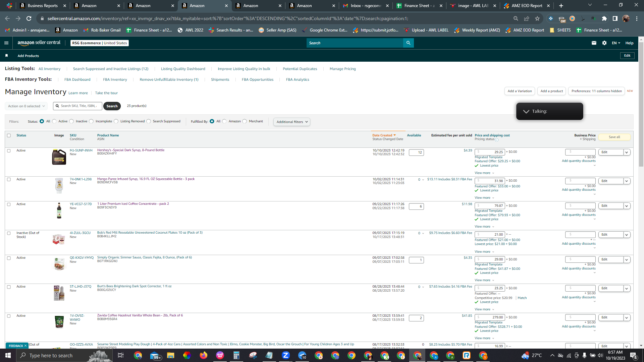Screen dimensions: 644x362
Task: Click the Add a Variation button
Action: pos(520,91)
